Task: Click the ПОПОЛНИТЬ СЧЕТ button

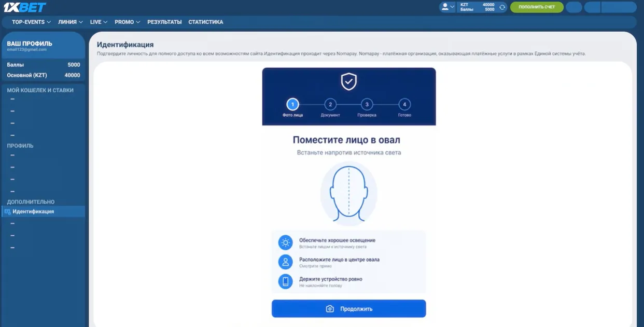Action: 537,7
